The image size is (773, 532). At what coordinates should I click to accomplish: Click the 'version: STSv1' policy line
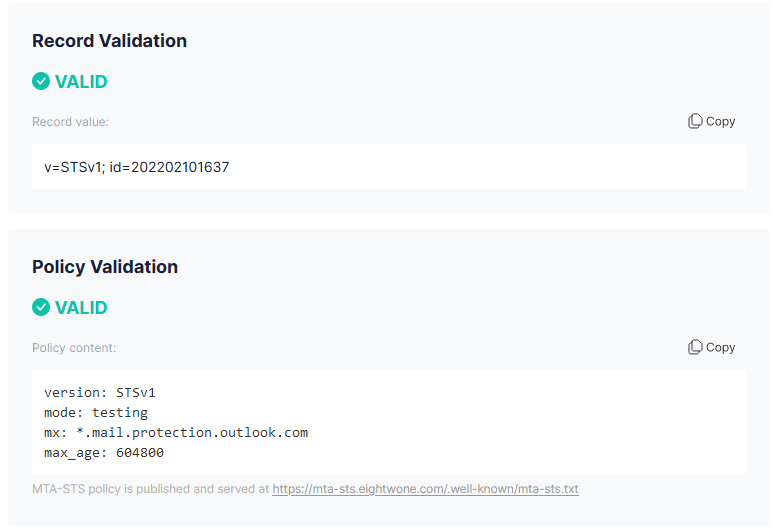pos(100,392)
